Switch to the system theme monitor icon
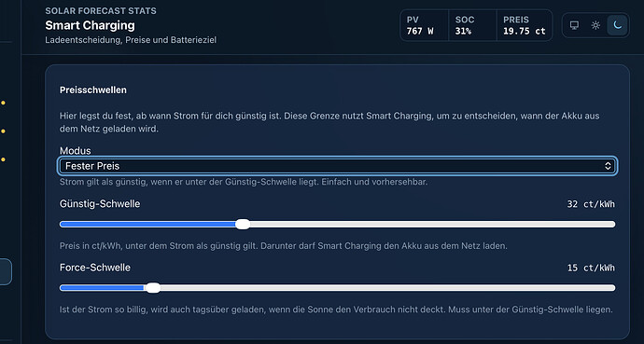Viewport: 644px width, 344px height. (574, 25)
